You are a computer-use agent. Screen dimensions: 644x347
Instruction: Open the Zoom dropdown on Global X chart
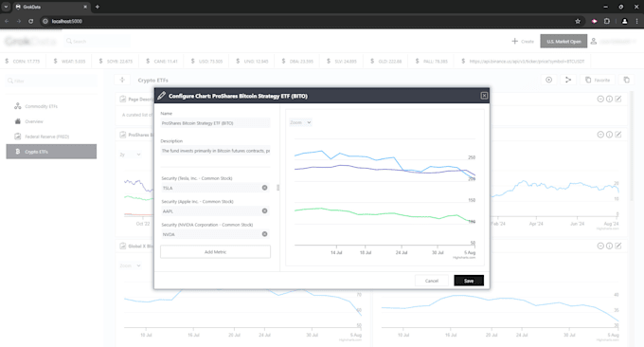130,265
